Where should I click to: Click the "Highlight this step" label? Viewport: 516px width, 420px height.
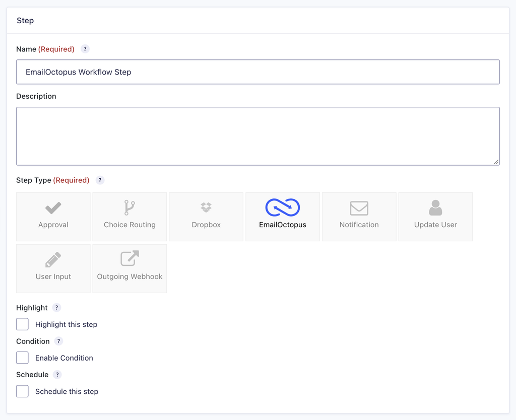pos(66,325)
